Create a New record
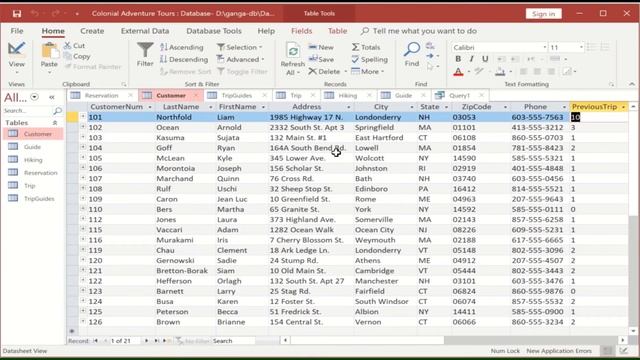 pyautogui.click(x=321, y=47)
